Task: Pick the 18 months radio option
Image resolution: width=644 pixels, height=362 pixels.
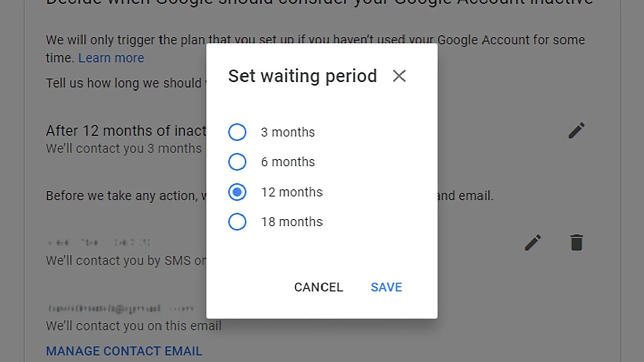Action: coord(237,222)
